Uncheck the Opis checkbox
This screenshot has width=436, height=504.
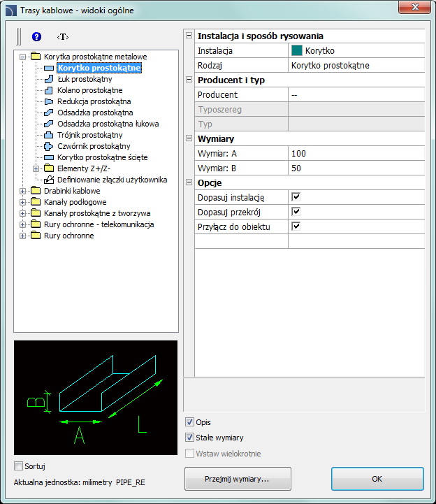(189, 422)
